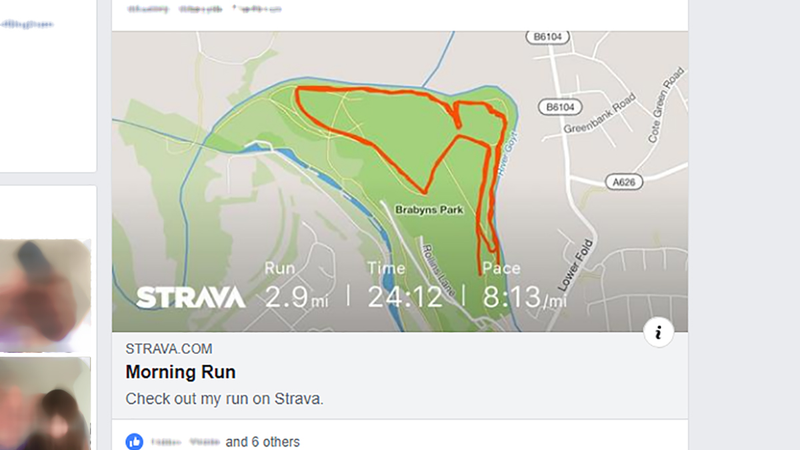The height and width of the screenshot is (450, 800).
Task: Click the 8:13 /mi pace stat
Action: pos(524,297)
